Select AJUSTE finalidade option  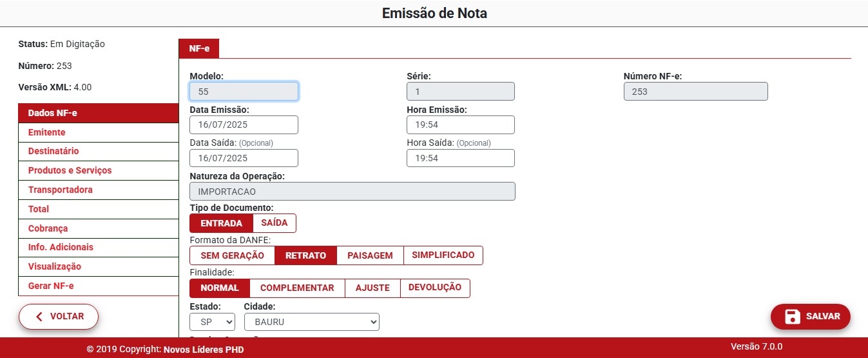coord(372,288)
